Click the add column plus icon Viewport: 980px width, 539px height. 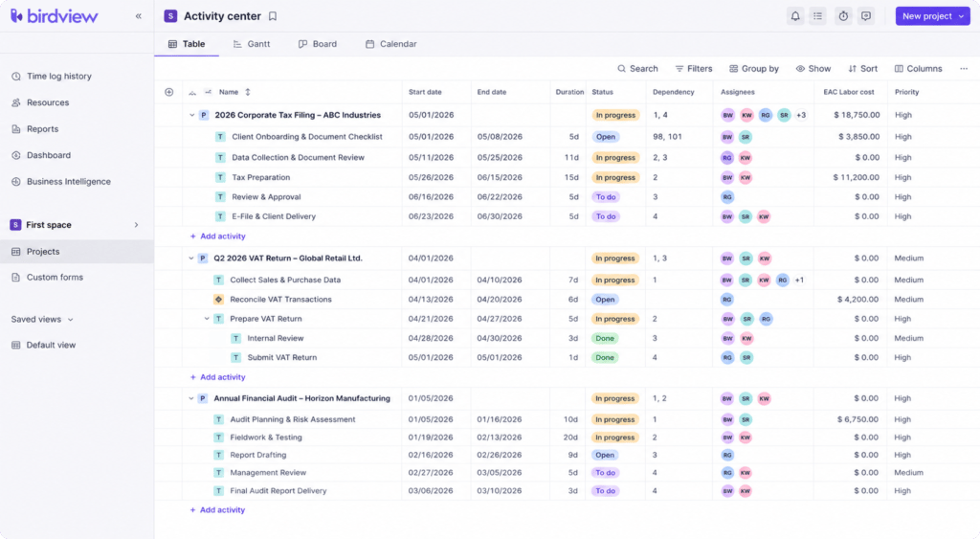pos(168,92)
